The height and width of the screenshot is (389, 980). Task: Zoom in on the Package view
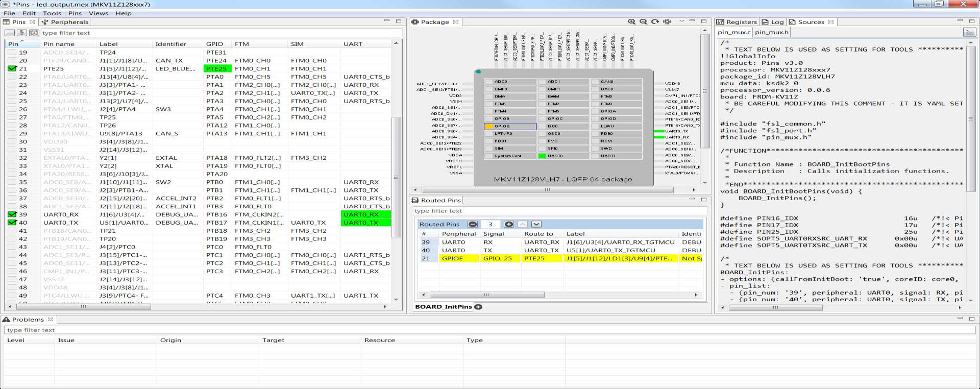coord(631,22)
